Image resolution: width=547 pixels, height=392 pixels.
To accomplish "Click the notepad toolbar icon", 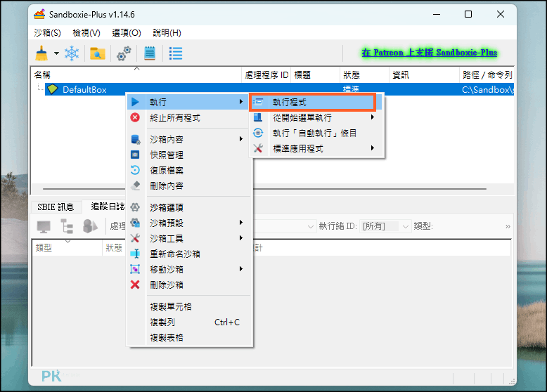I will [x=150, y=53].
